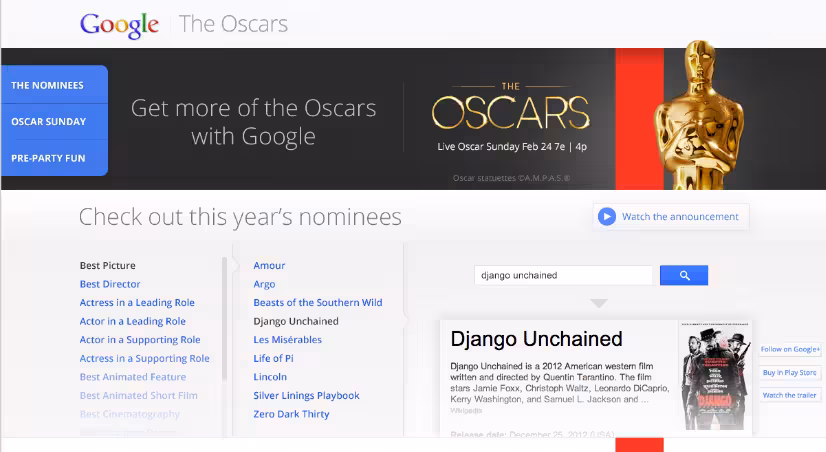Image resolution: width=826 pixels, height=452 pixels.
Task: Open Les Misérables nominee
Action: pyautogui.click(x=288, y=340)
